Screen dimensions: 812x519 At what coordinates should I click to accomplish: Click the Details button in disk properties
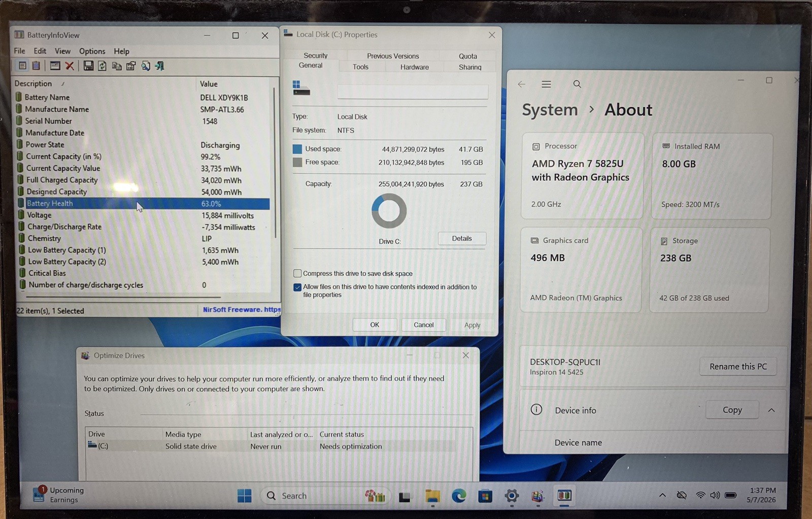tap(462, 238)
